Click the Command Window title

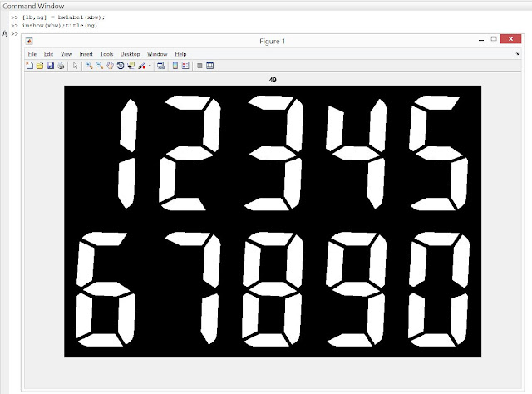point(33,6)
